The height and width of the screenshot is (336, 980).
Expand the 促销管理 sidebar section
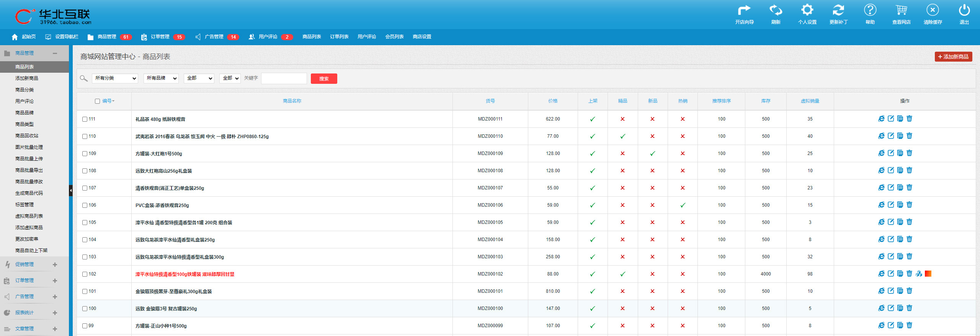tap(55, 264)
